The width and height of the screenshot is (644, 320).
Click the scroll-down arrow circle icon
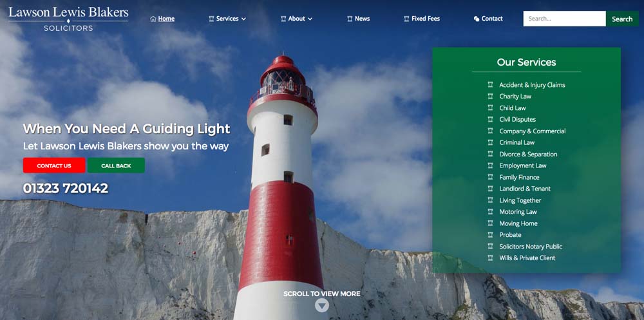coord(322,305)
